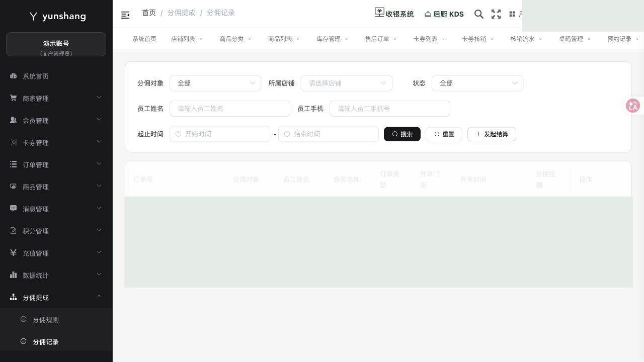Switch to the 系统首页 tab
644x362 pixels.
tap(144, 39)
